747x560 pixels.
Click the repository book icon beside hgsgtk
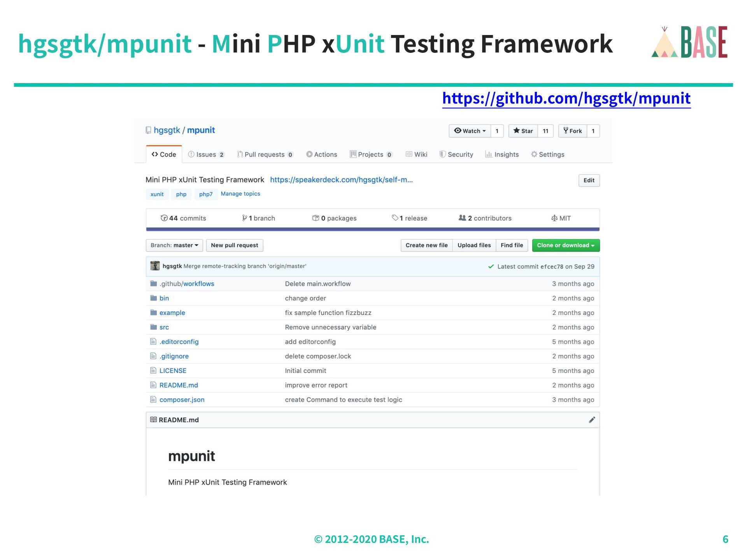(x=148, y=130)
